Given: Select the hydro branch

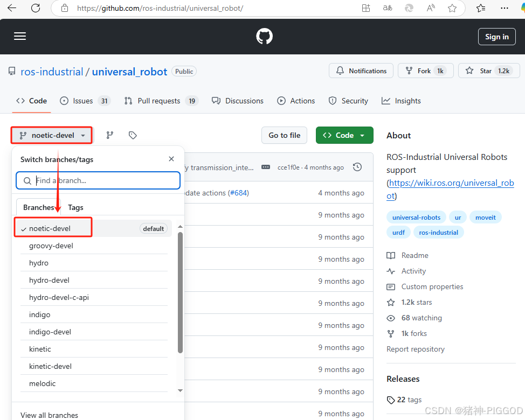Looking at the screenshot, I should (94, 263).
